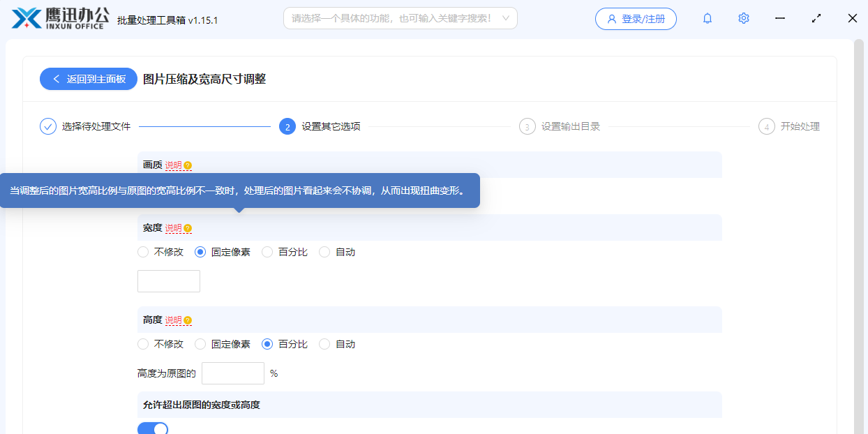Click the 登录/注册 button

tap(636, 19)
